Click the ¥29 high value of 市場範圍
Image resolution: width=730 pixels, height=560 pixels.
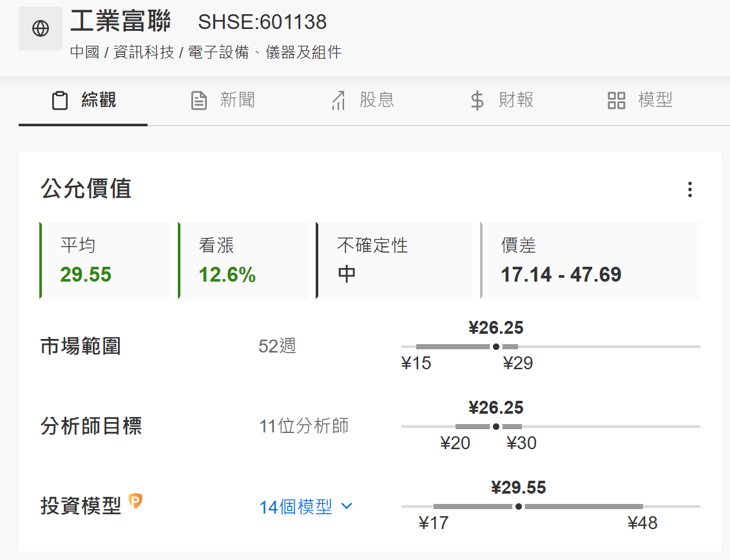[518, 363]
